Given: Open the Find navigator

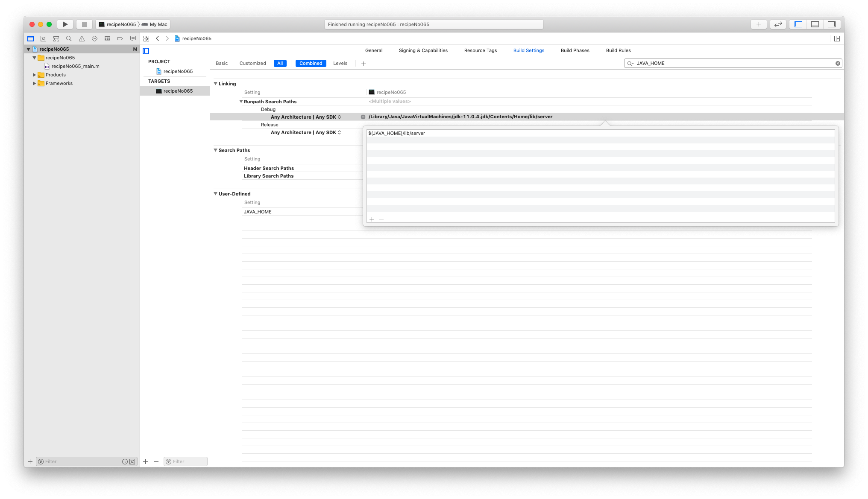Looking at the screenshot, I should (69, 38).
